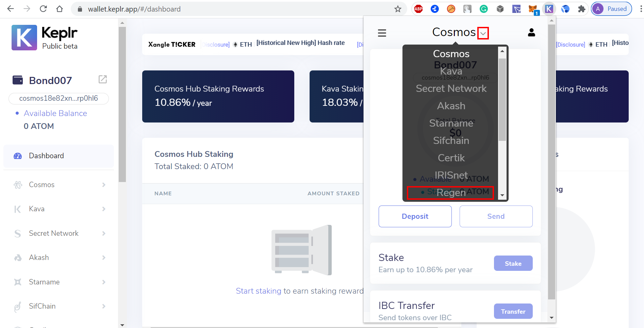Select Secret Network in chain list

pos(451,88)
